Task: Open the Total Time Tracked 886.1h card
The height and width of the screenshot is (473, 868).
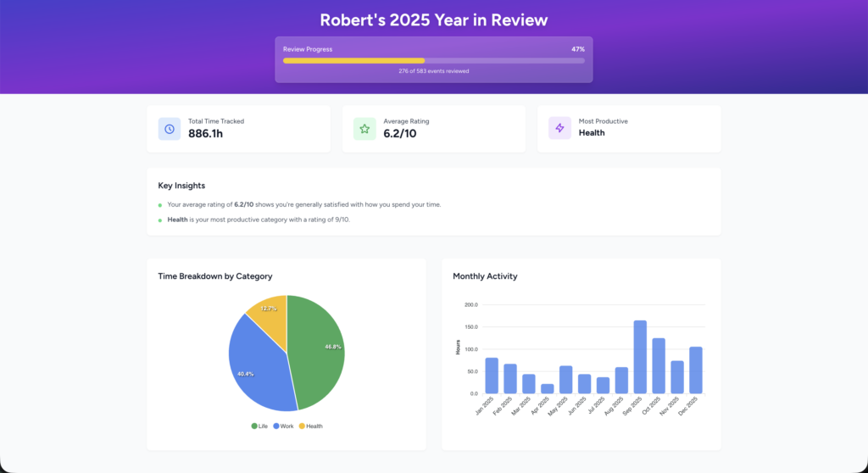Action: click(x=238, y=129)
